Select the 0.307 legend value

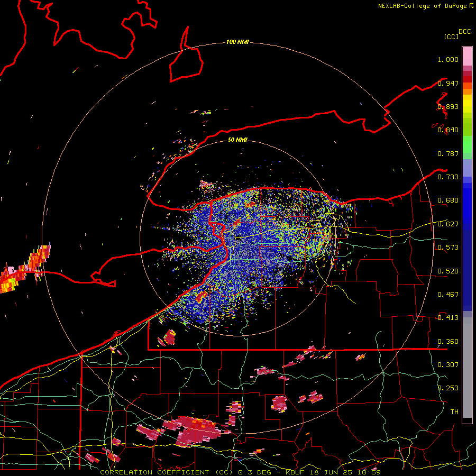coord(448,364)
